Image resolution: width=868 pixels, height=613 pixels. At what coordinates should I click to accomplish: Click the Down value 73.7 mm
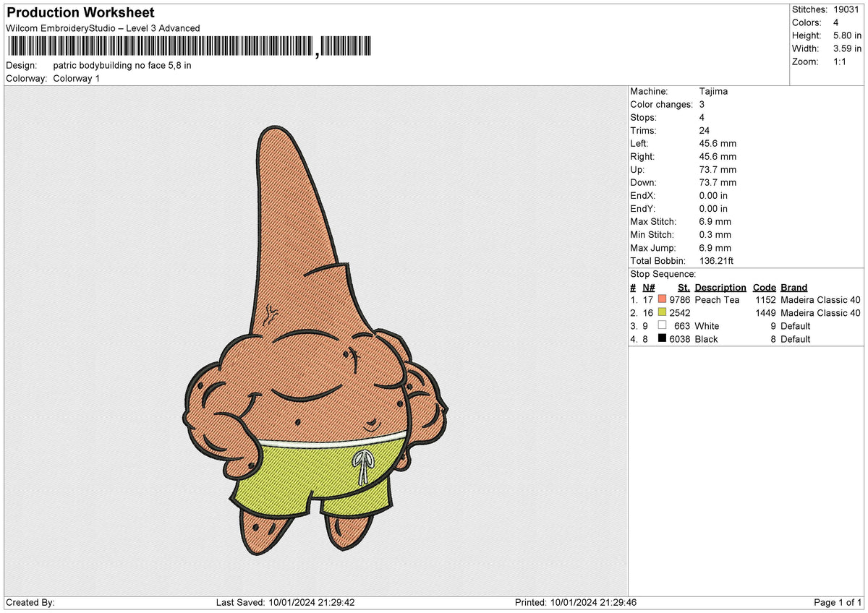point(718,182)
